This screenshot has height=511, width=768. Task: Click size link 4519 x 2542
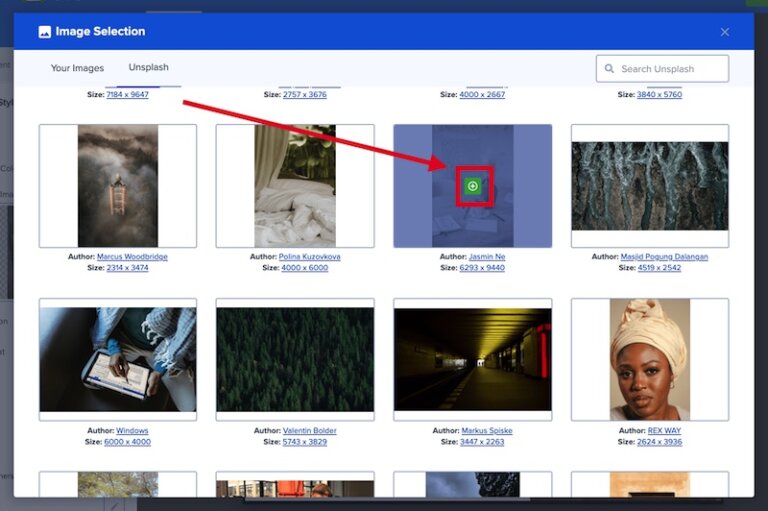[659, 268]
